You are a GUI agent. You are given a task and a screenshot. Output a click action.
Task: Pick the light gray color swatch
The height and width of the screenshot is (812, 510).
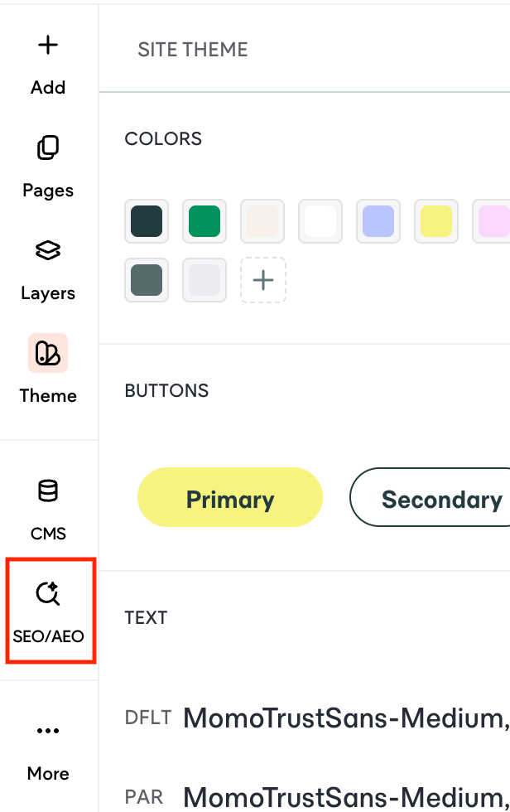tap(204, 280)
